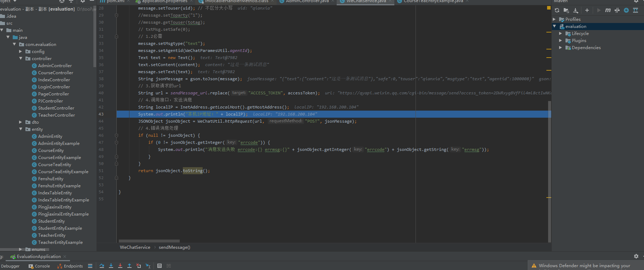Expand the dto package folder
Image resolution: width=644 pixels, height=270 pixels.
tap(21, 122)
